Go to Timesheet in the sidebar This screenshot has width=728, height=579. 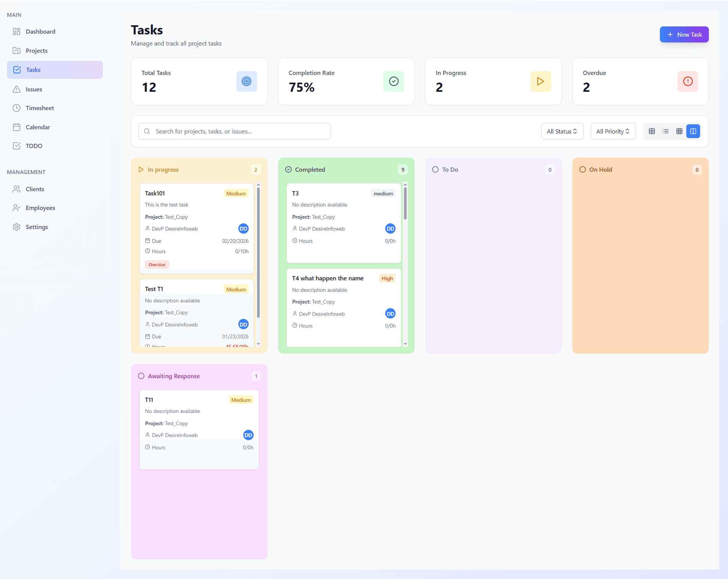tap(40, 108)
